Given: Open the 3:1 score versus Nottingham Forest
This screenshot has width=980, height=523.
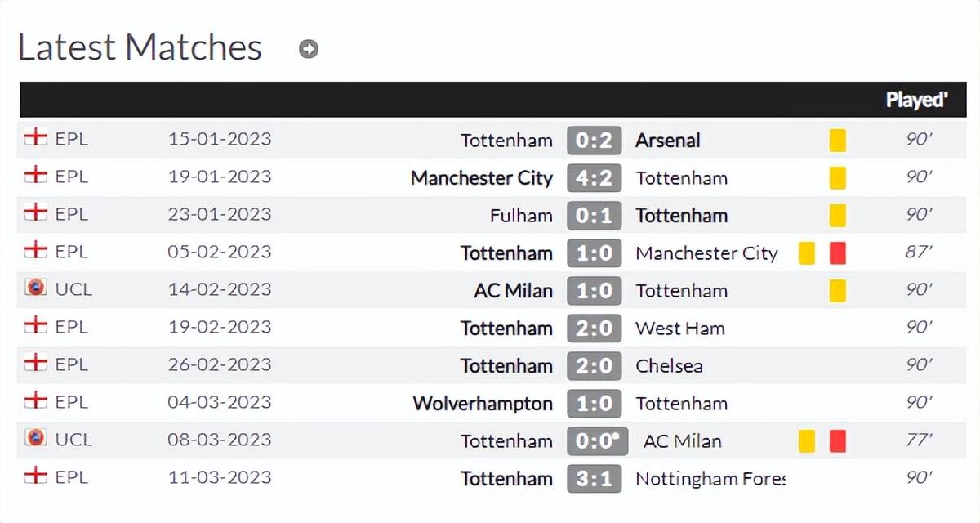Looking at the screenshot, I should (x=595, y=479).
